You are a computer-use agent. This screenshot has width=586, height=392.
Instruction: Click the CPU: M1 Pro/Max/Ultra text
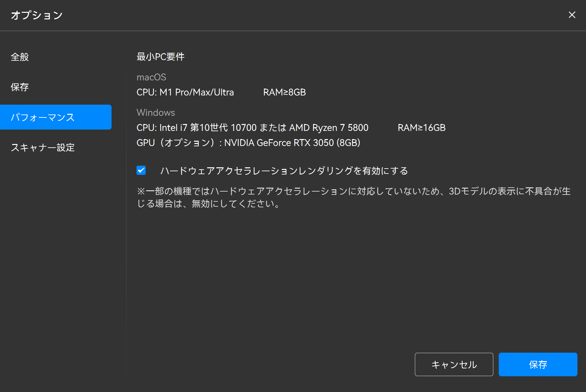[x=185, y=93]
